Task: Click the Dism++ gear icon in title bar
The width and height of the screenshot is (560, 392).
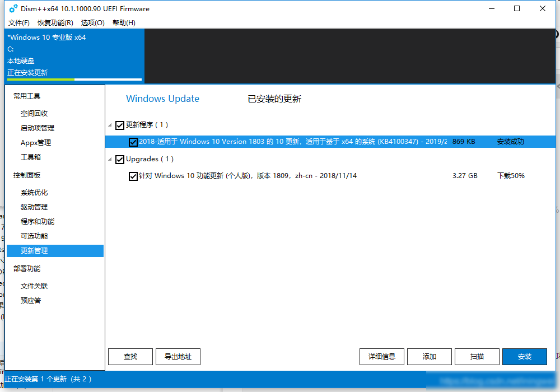Action: click(13, 8)
